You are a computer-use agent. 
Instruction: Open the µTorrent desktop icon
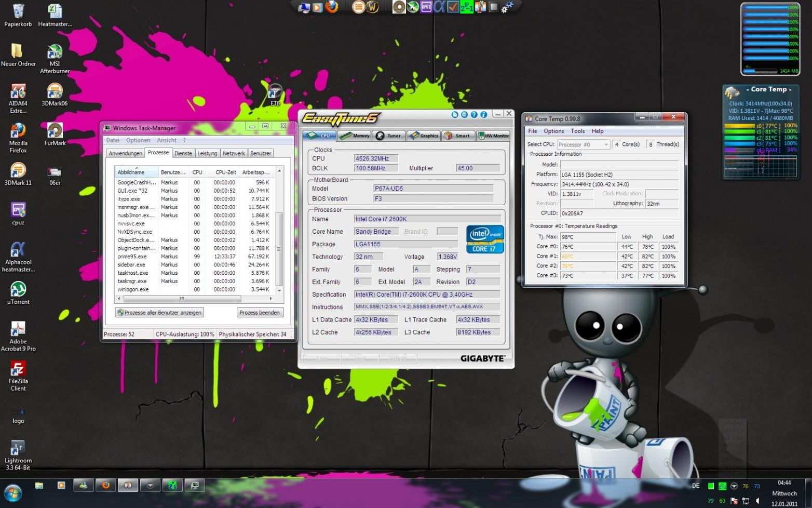(x=18, y=293)
